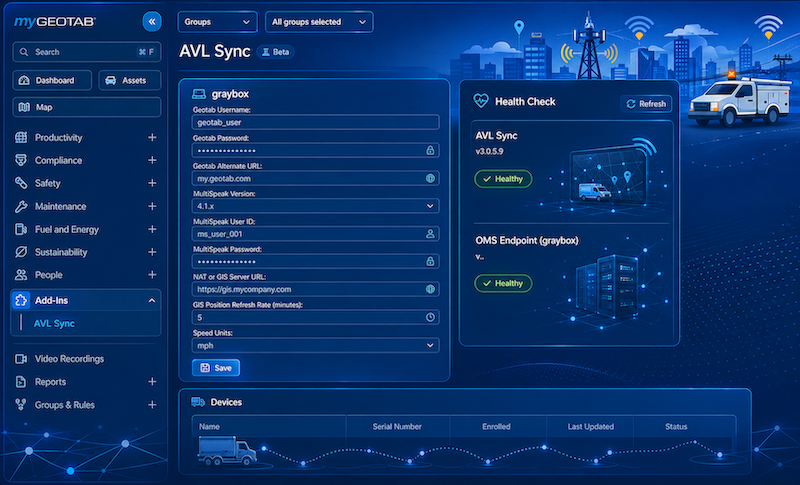Collapse the sidebar with double-chevron button
The image size is (800, 485).
pyautogui.click(x=152, y=21)
